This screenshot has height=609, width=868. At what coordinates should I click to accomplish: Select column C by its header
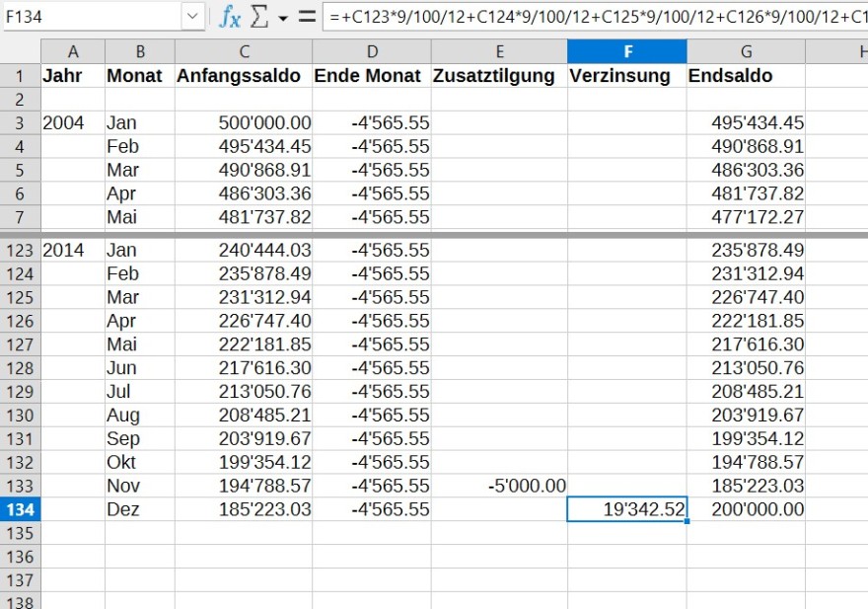[x=243, y=51]
